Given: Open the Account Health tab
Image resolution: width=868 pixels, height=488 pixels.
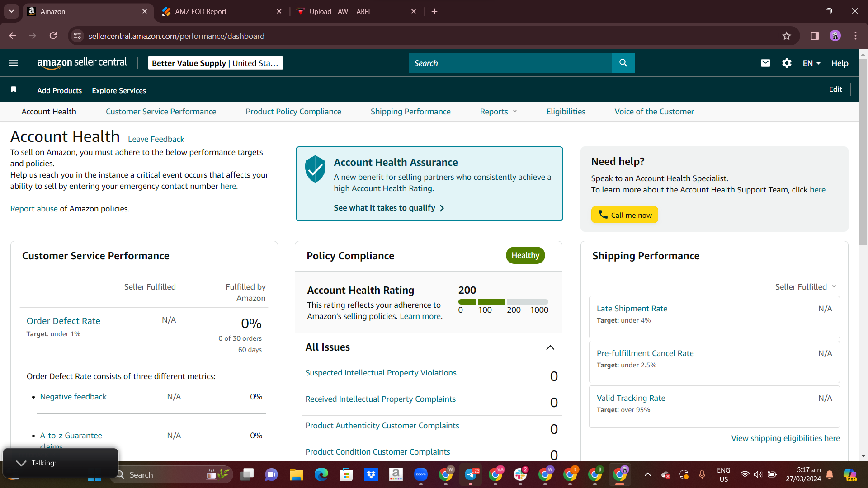Looking at the screenshot, I should tap(49, 112).
